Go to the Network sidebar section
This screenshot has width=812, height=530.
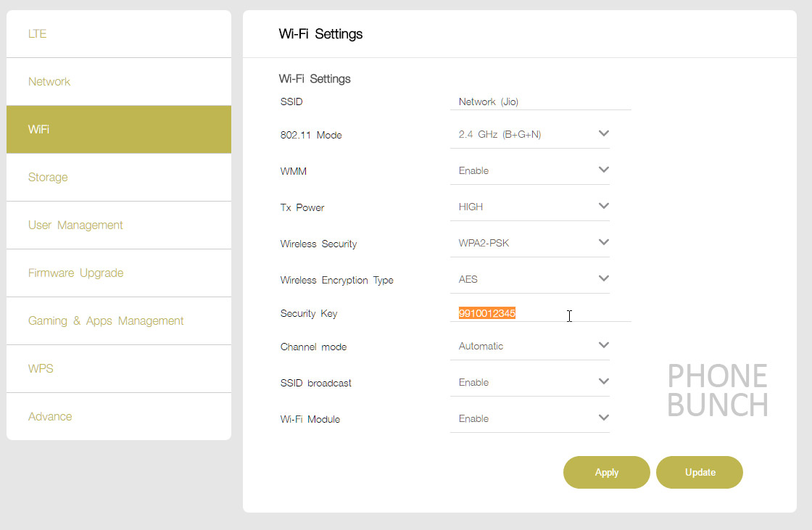pyautogui.click(x=119, y=82)
